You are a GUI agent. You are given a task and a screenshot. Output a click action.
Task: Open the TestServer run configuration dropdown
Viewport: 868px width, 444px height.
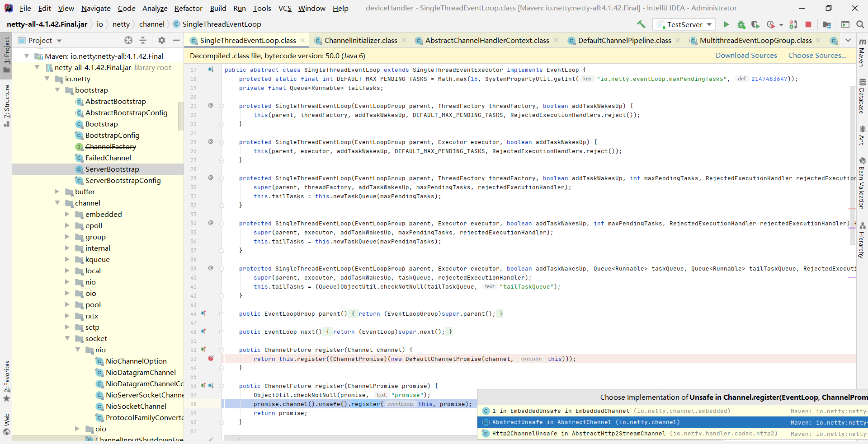tap(684, 24)
